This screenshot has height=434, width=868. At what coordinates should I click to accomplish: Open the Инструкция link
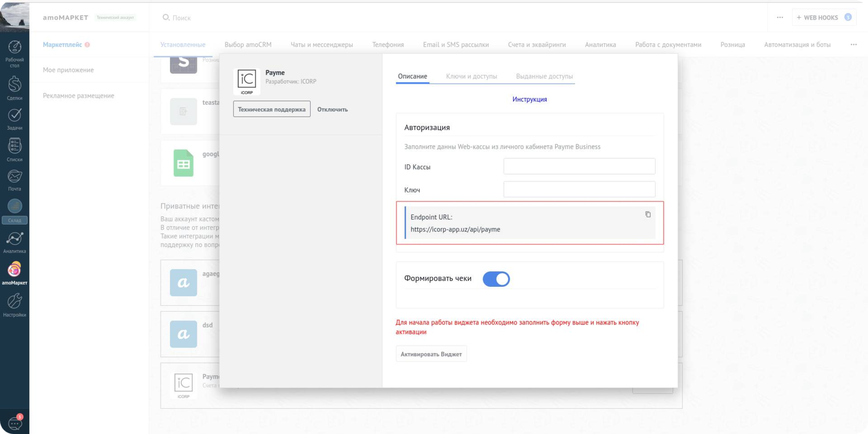(530, 99)
